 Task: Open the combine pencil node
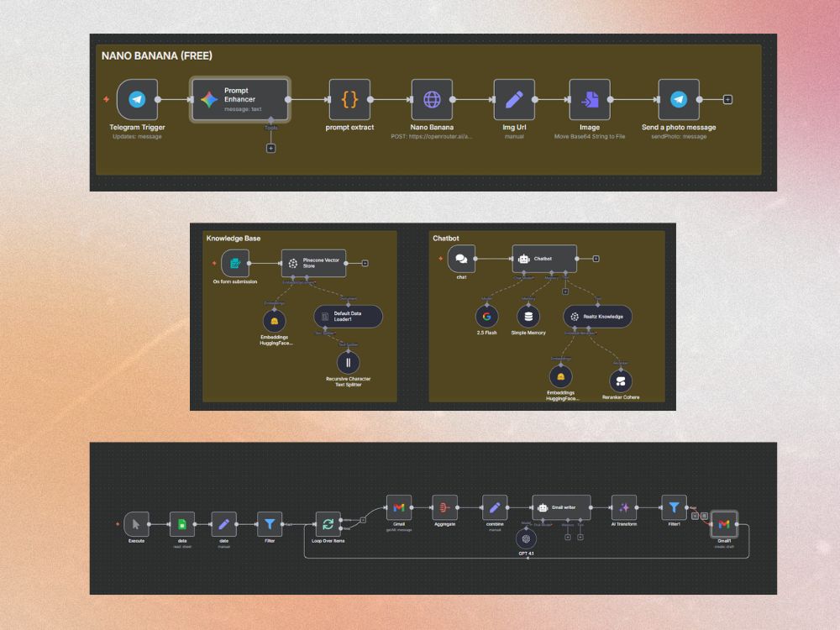[x=495, y=507]
